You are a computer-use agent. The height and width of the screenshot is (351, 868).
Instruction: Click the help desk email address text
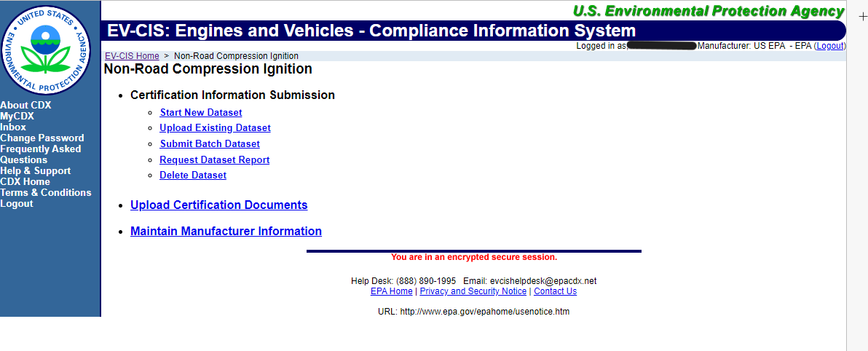544,281
